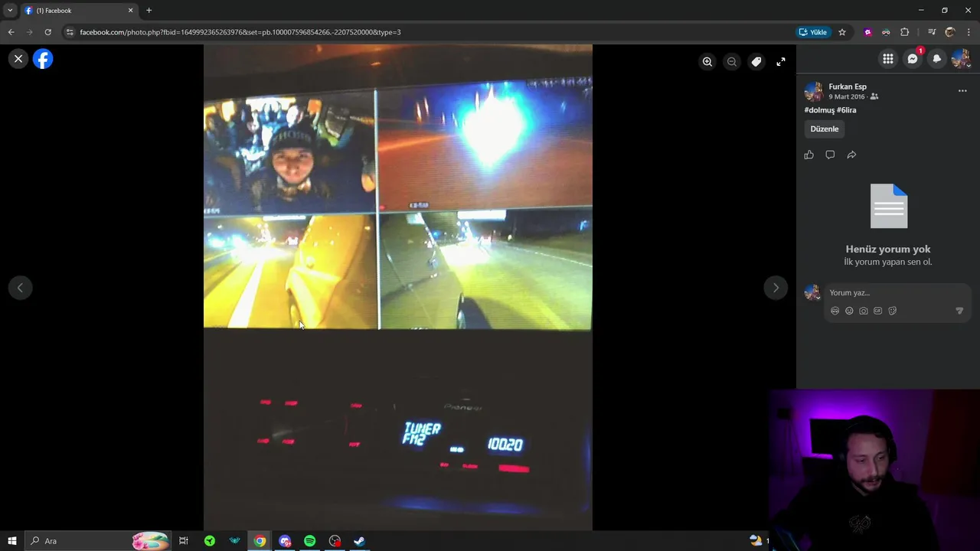Open the media control icon
Viewport: 980px width, 551px height.
pos(932,32)
